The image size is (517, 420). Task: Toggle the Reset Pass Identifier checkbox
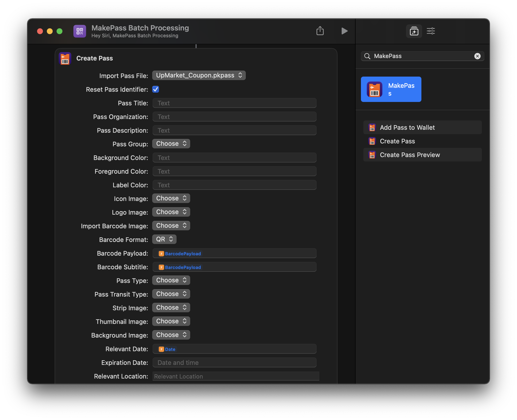156,89
